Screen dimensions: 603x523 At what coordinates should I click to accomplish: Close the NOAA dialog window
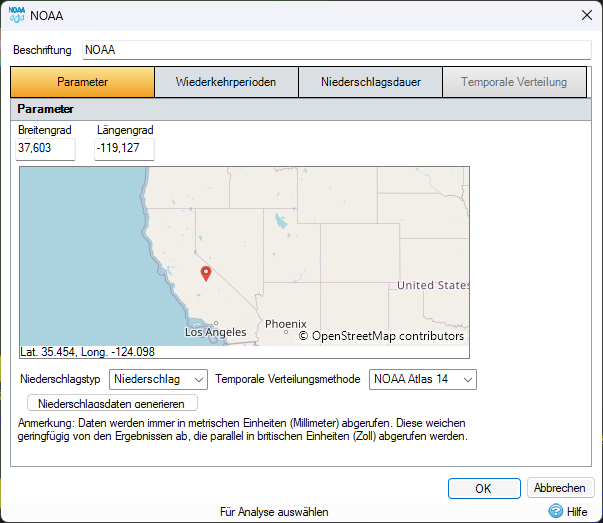586,15
